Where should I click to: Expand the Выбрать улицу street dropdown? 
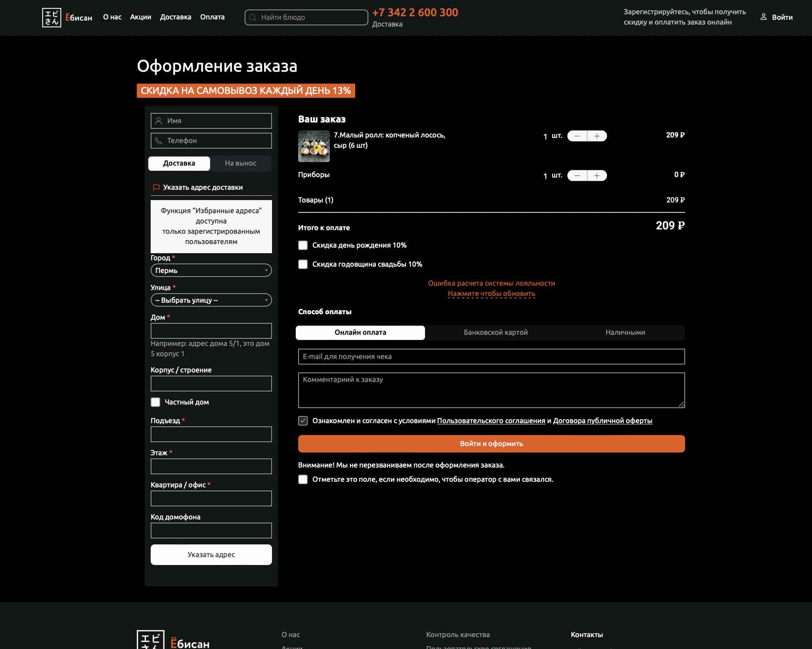point(211,300)
